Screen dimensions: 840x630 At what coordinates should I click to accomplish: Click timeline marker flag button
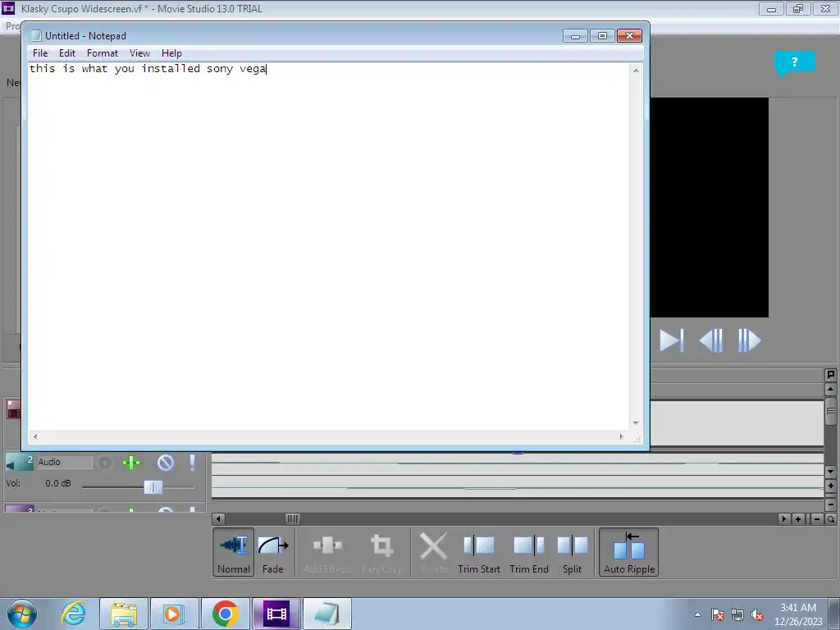[x=831, y=375]
